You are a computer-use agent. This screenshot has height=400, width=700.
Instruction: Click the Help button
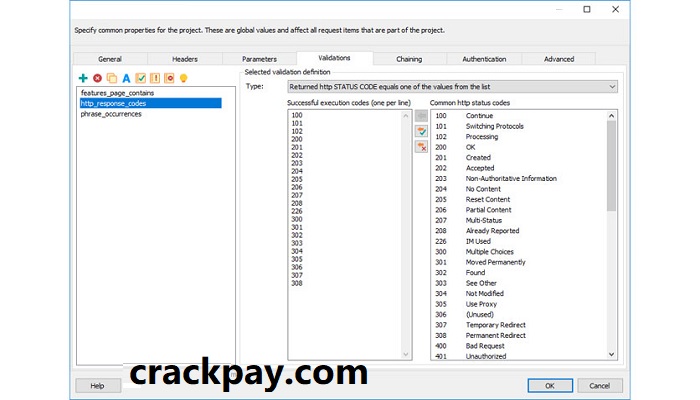point(98,386)
